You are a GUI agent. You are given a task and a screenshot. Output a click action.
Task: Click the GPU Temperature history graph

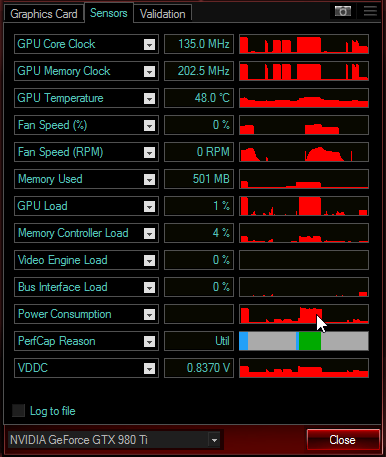[304, 98]
